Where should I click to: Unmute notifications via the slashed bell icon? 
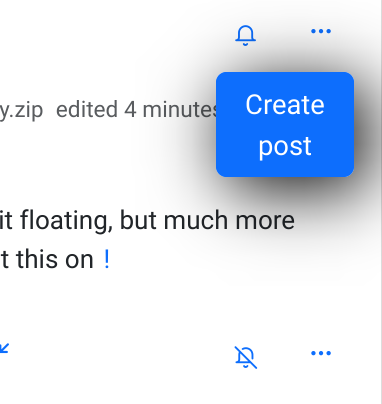[x=246, y=357]
